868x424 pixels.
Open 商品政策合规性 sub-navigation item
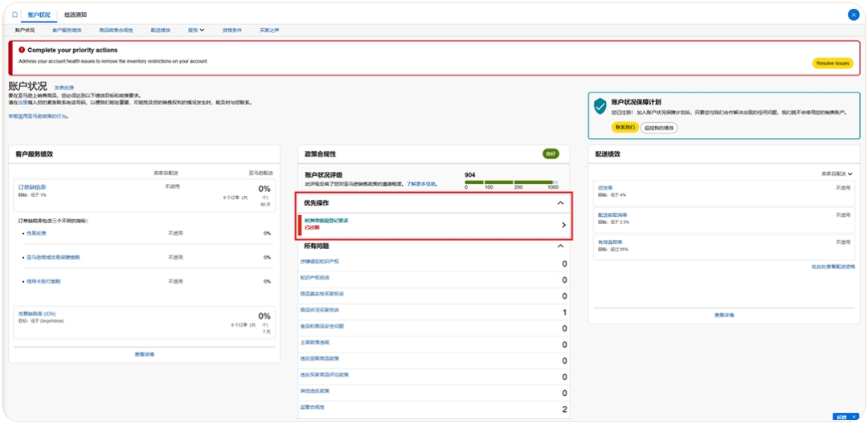(x=117, y=30)
